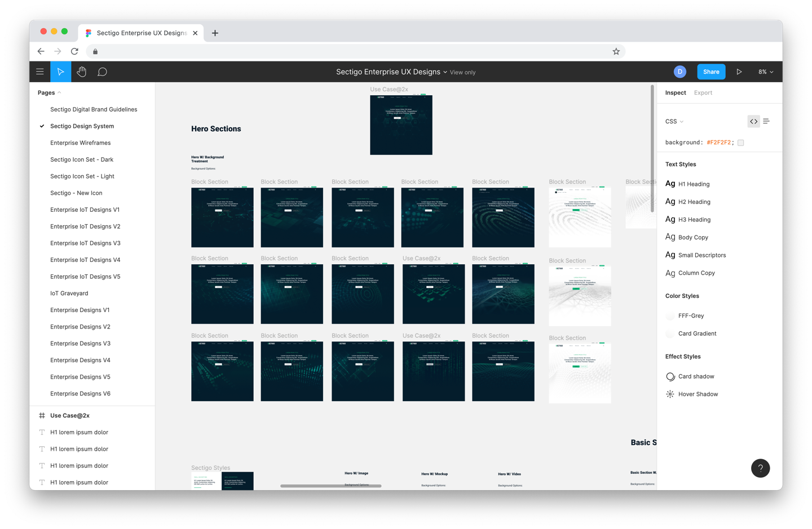Reload the browser page

point(74,51)
